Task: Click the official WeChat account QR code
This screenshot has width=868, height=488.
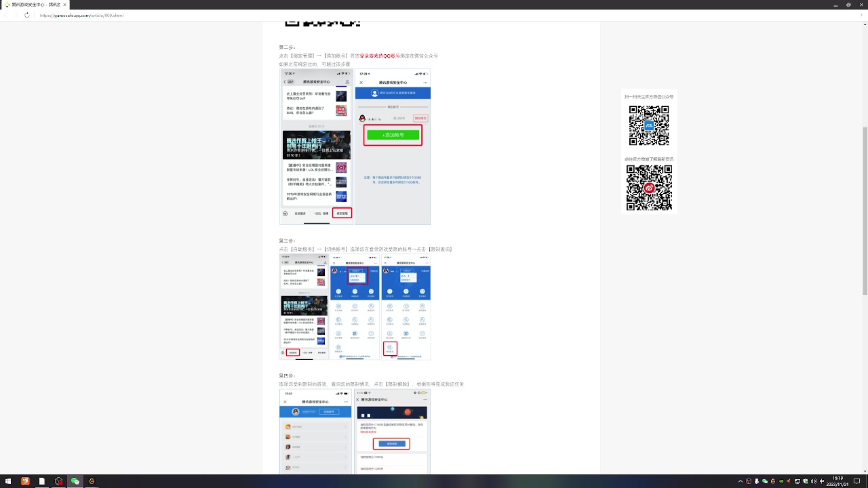Action: 649,125
